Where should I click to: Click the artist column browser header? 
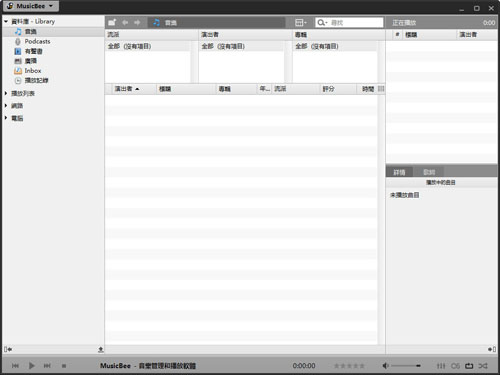(x=245, y=35)
